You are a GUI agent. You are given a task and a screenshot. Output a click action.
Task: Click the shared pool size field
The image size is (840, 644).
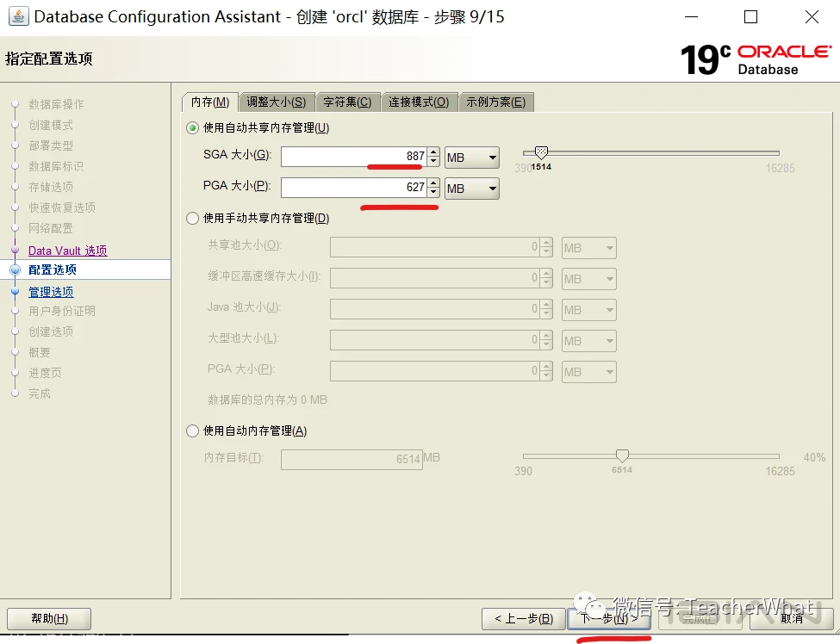[x=434, y=248]
